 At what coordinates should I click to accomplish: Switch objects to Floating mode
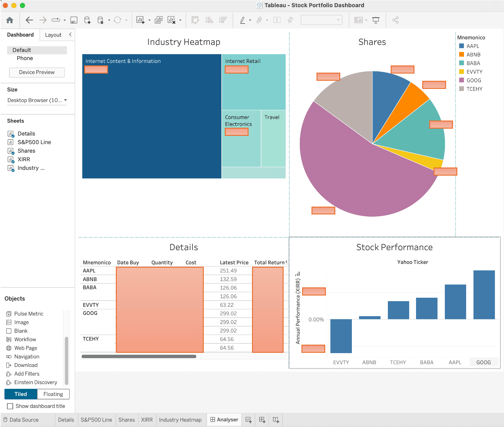pos(53,394)
